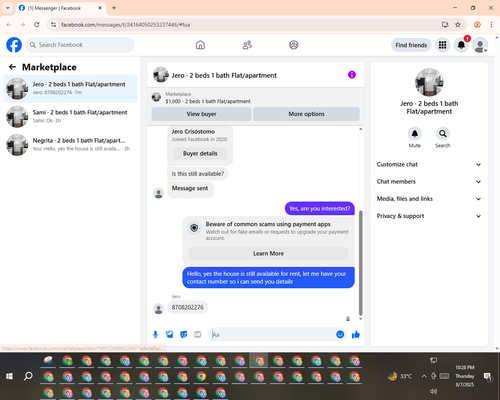Open the notifications bell in header
500x400 pixels.
[461, 45]
